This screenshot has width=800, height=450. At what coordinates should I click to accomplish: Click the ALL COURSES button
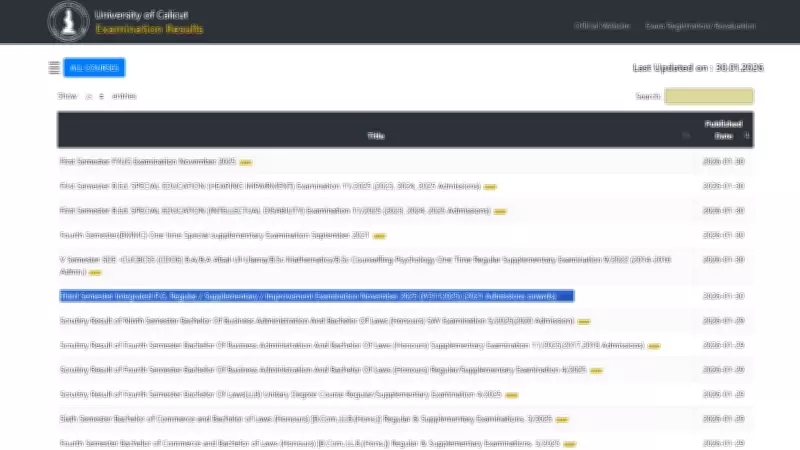tap(94, 68)
